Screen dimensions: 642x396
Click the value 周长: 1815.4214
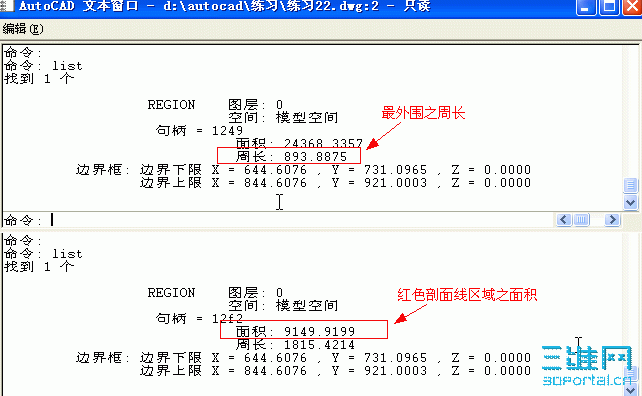pos(295,344)
